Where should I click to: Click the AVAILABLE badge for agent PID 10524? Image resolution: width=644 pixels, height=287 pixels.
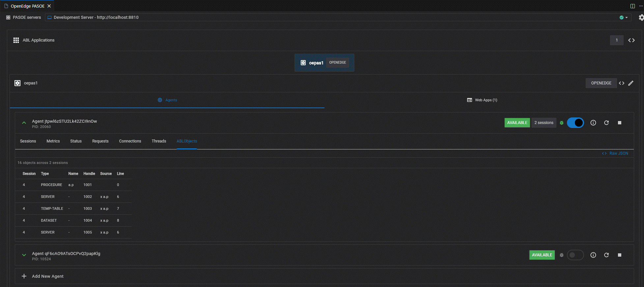(542, 255)
